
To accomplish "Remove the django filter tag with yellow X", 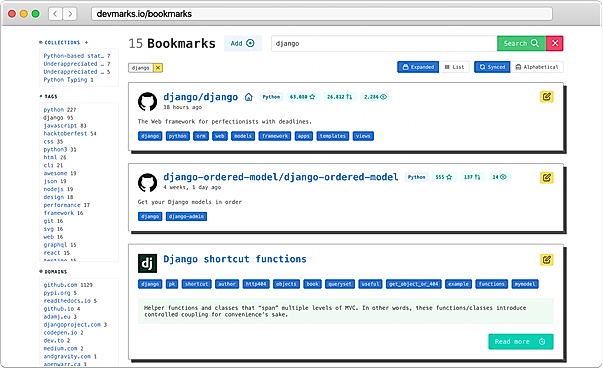I will 158,68.
